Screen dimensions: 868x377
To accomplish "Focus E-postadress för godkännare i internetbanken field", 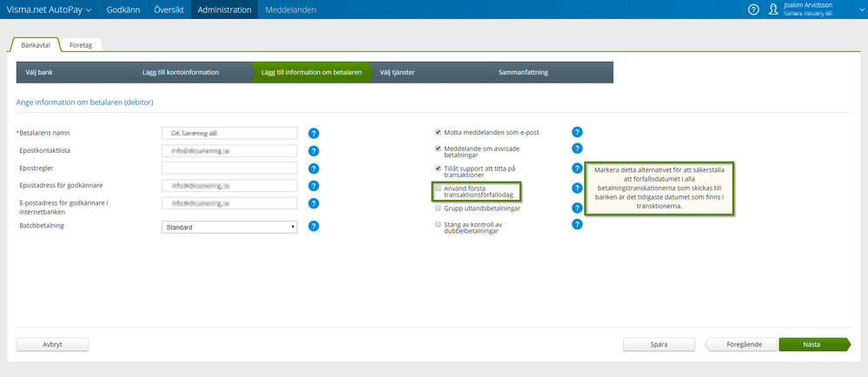I will click(x=229, y=204).
